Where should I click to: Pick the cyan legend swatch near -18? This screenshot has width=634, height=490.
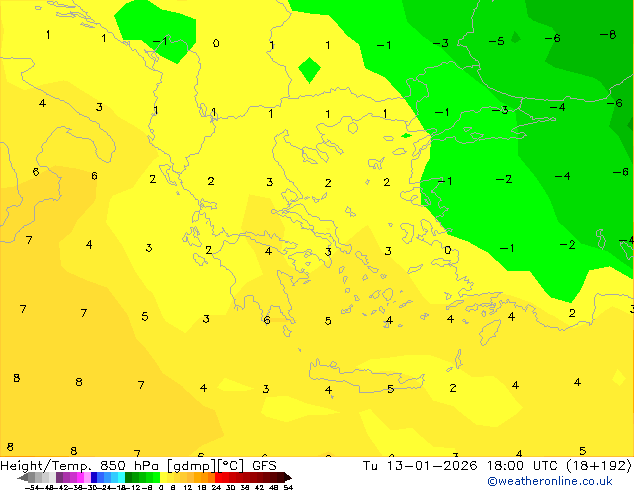[121, 477]
